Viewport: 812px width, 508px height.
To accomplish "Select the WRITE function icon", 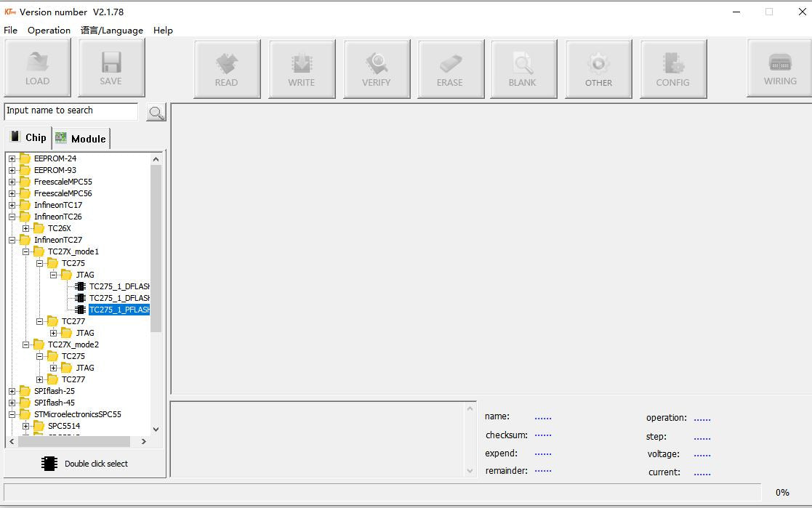I will point(302,68).
